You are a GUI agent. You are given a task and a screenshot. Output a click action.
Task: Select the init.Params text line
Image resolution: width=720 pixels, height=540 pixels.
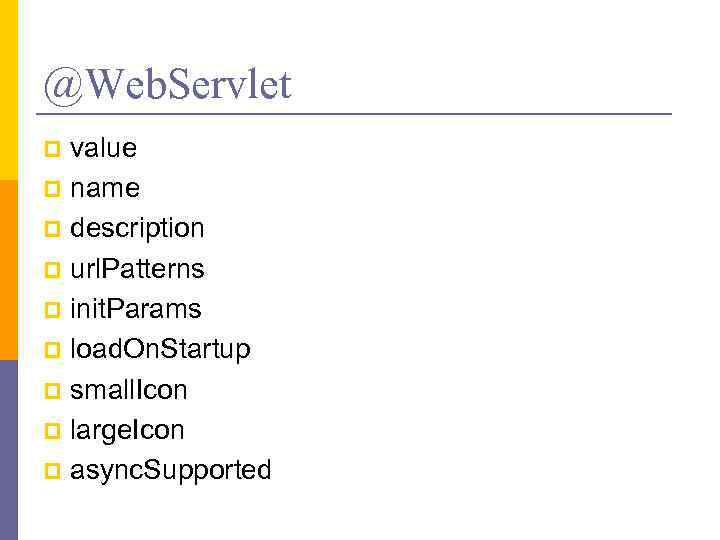click(135, 310)
